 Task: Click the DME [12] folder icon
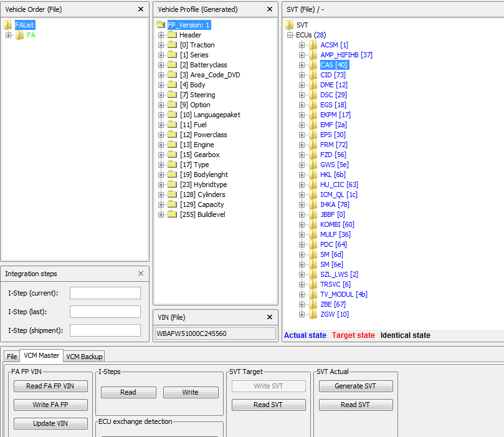[313, 85]
